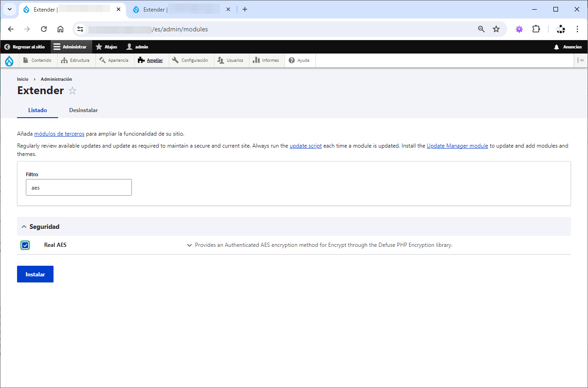Open the Atajos shortcuts menu
Screen dimensions: 588x388
point(107,47)
